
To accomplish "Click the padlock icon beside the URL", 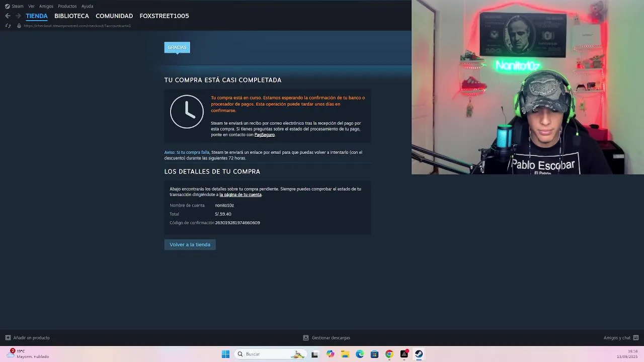I will [19, 26].
